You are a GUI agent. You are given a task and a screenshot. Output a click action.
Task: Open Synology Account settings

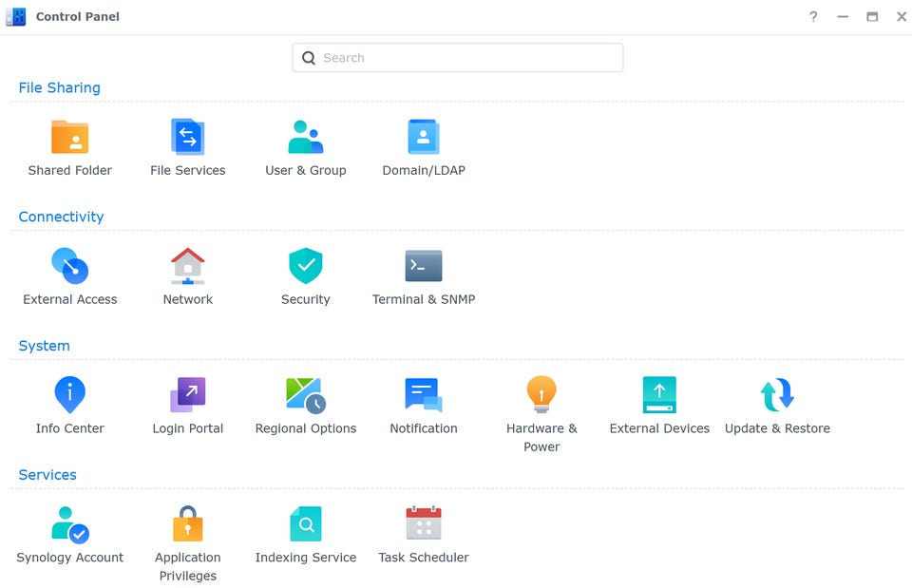pos(69,535)
